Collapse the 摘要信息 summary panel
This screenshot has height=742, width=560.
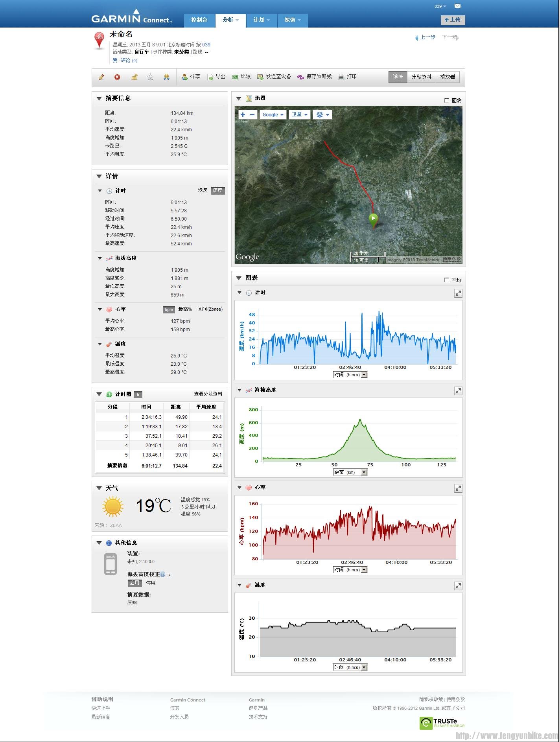tap(99, 98)
